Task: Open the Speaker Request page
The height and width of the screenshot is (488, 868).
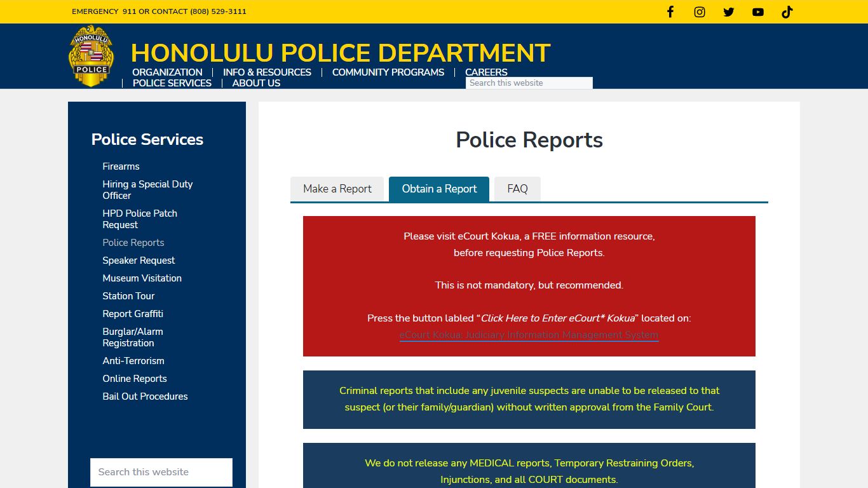Action: click(x=139, y=261)
